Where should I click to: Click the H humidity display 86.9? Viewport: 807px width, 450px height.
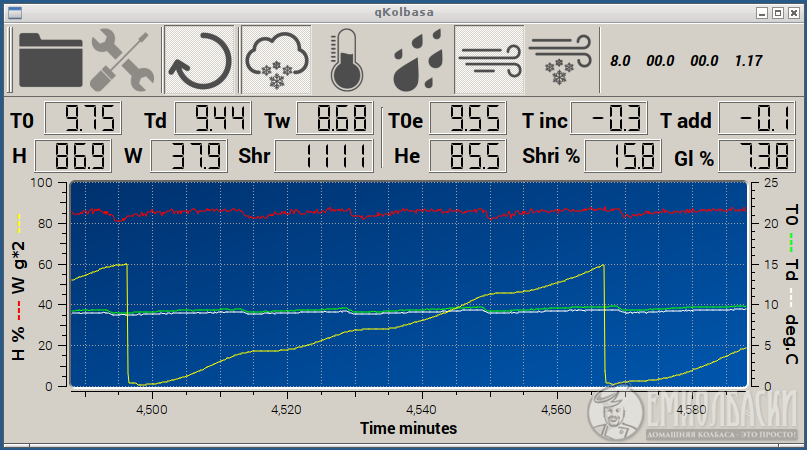coord(73,156)
